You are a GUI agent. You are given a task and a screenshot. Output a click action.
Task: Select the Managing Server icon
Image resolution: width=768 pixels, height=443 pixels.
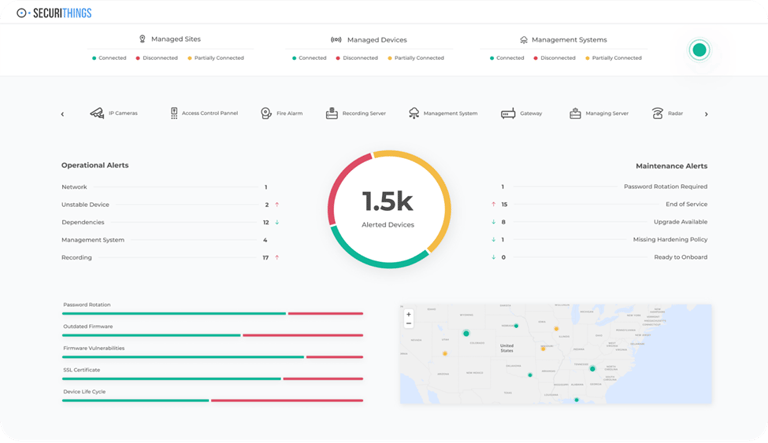[575, 113]
